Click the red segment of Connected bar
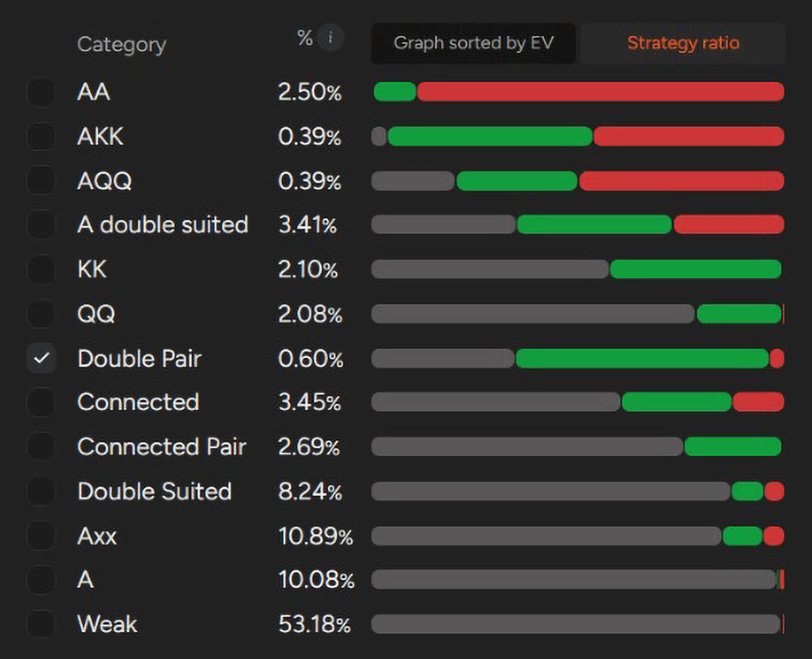 [x=758, y=402]
